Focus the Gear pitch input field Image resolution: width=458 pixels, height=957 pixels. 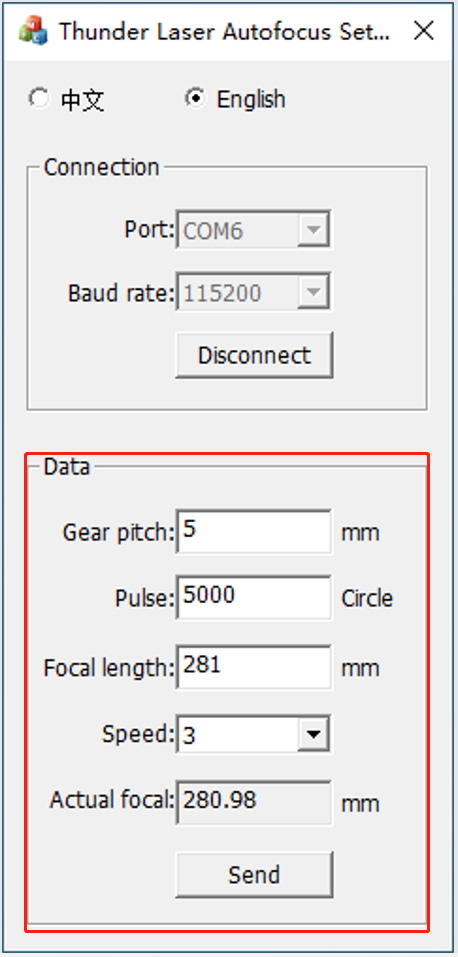[x=254, y=532]
